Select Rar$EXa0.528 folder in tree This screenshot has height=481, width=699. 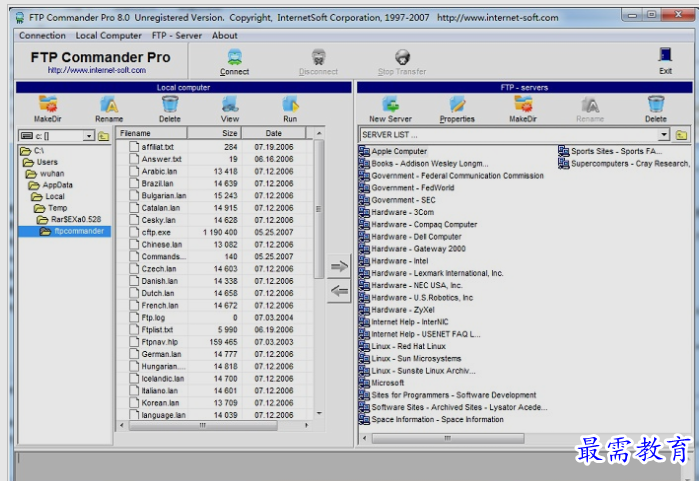tap(69, 220)
